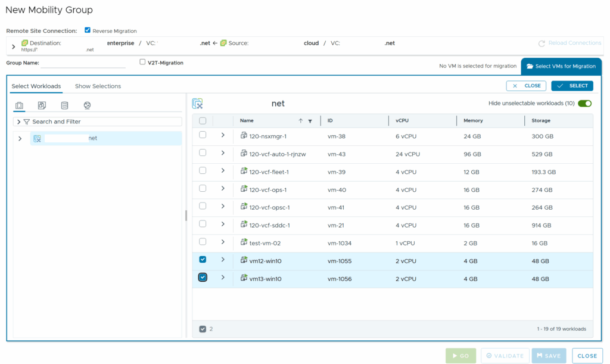Click the Name column sort arrow
610x364 pixels.
(300, 121)
